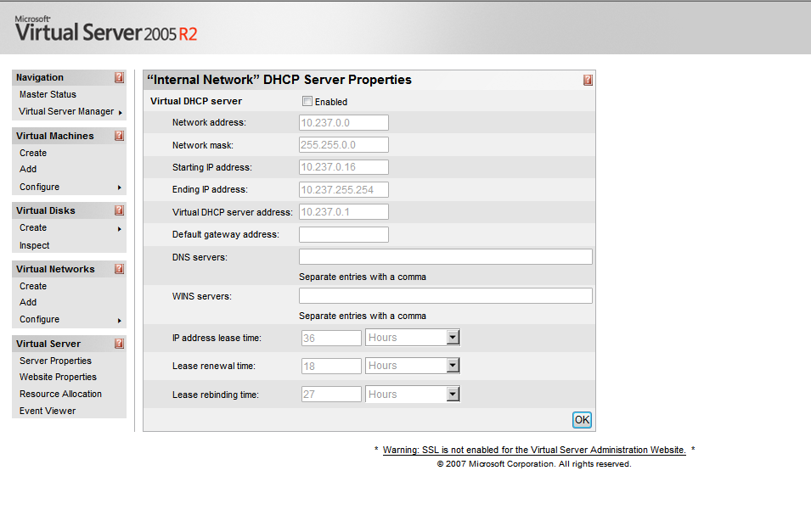Open help icon in Virtual Server header
Screen dimensions: 811x532
coord(120,344)
